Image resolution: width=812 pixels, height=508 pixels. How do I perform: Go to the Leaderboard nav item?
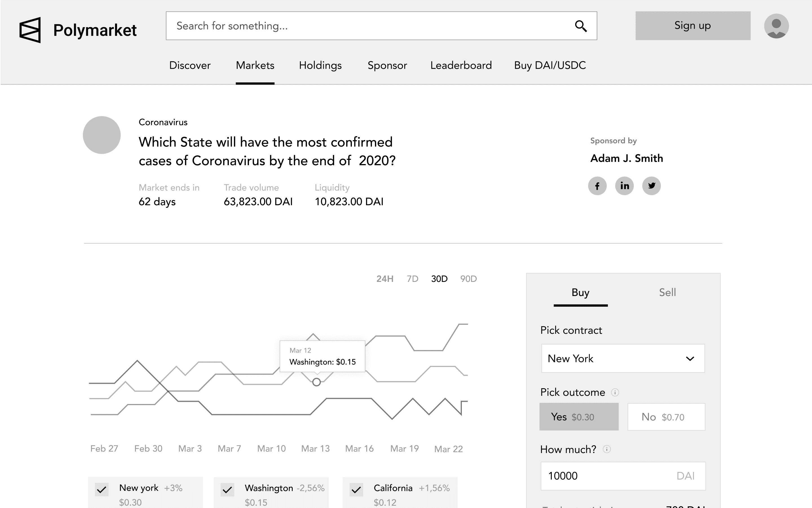tap(461, 65)
